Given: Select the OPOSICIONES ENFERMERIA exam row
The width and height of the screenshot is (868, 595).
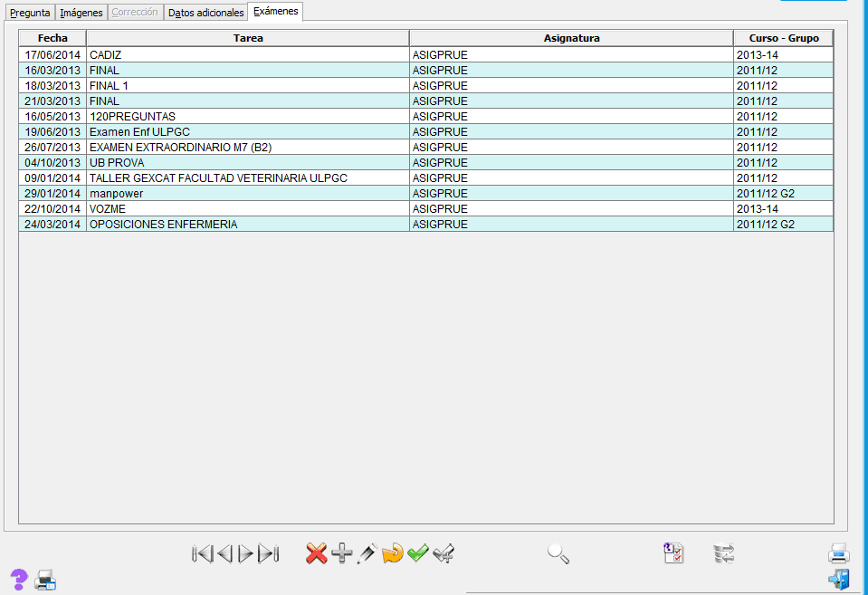Looking at the screenshot, I should [163, 224].
